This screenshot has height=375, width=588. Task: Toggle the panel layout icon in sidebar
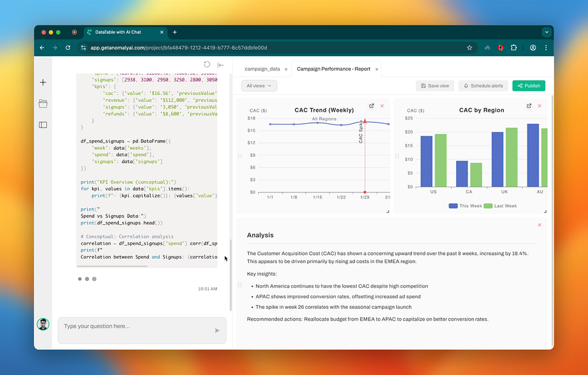pyautogui.click(x=43, y=125)
